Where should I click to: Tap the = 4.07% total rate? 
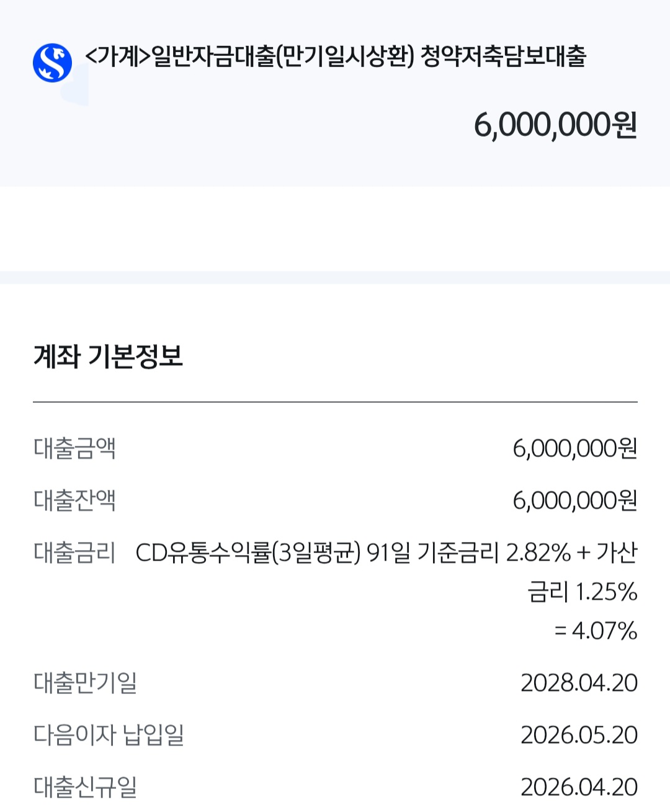coord(596,631)
